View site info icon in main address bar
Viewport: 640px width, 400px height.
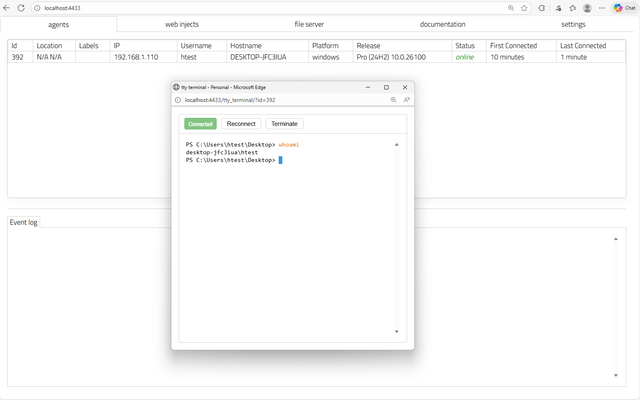[37, 8]
